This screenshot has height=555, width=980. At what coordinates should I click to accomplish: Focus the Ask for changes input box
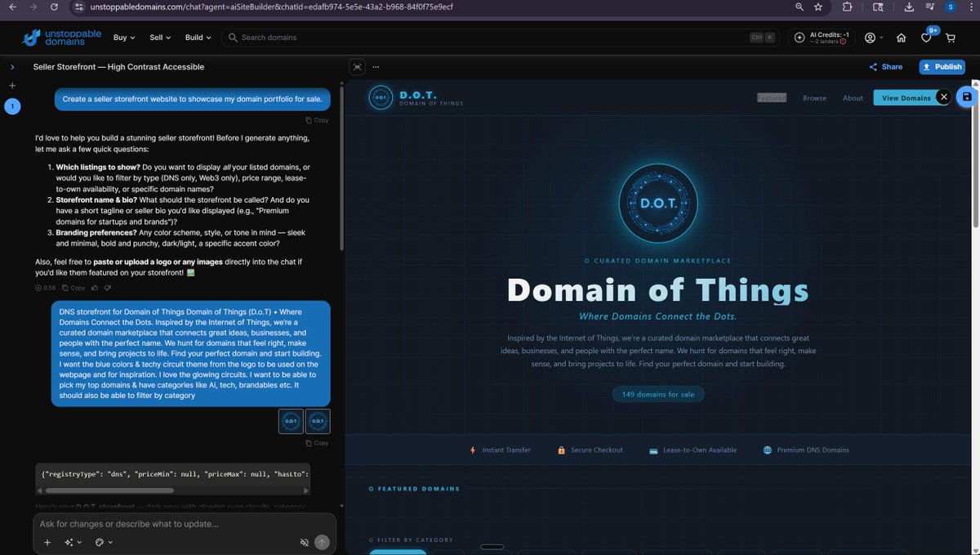185,524
